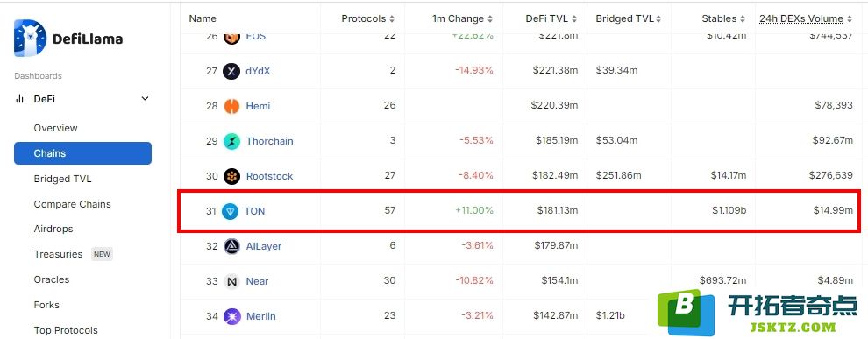Click the Near chain icon

coord(231,281)
